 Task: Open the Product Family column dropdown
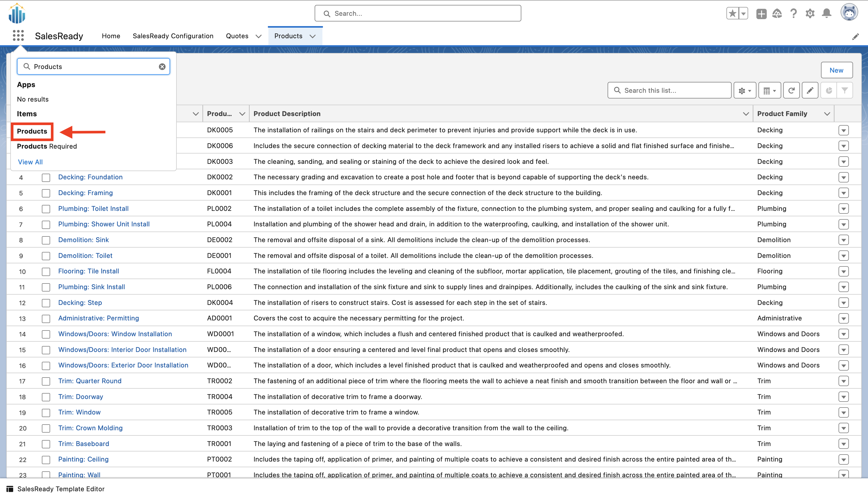click(x=827, y=113)
